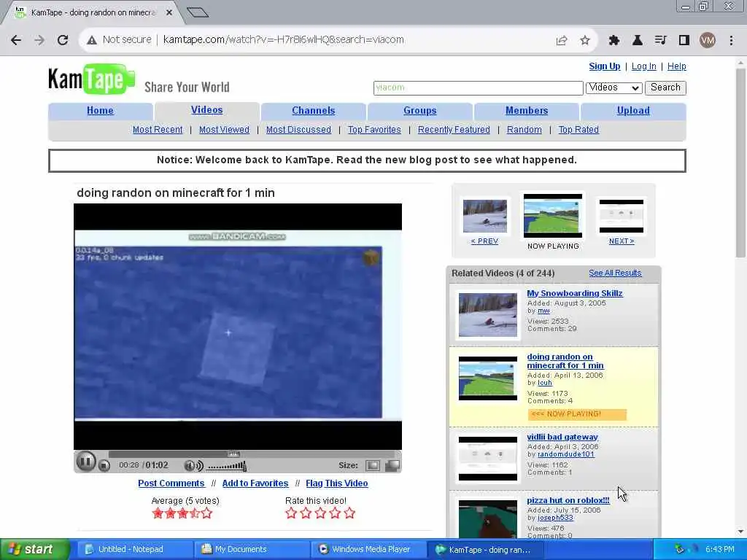The image size is (747, 560).
Task: Open the Windows start button
Action: coord(35,549)
